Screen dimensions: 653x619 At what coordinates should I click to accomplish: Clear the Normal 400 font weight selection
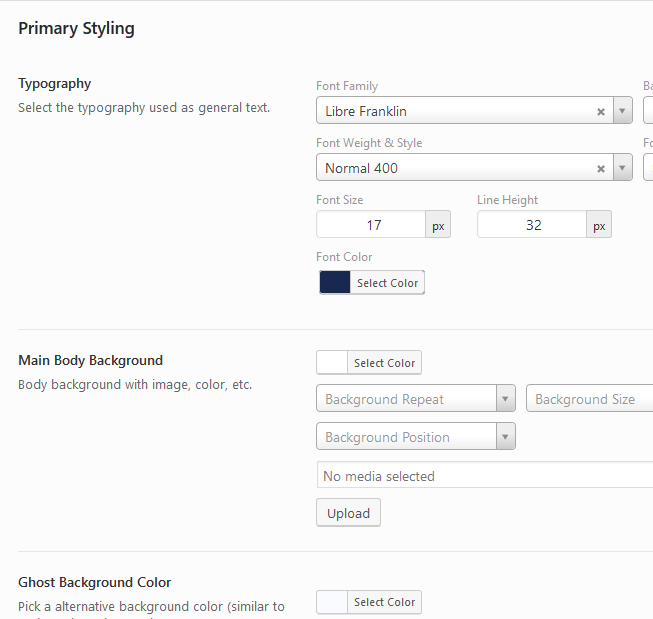click(x=601, y=169)
